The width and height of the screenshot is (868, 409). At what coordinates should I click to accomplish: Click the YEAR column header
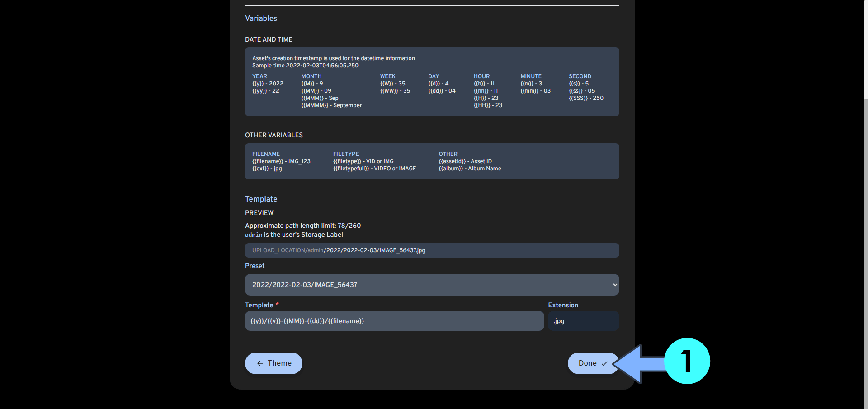[x=259, y=76]
